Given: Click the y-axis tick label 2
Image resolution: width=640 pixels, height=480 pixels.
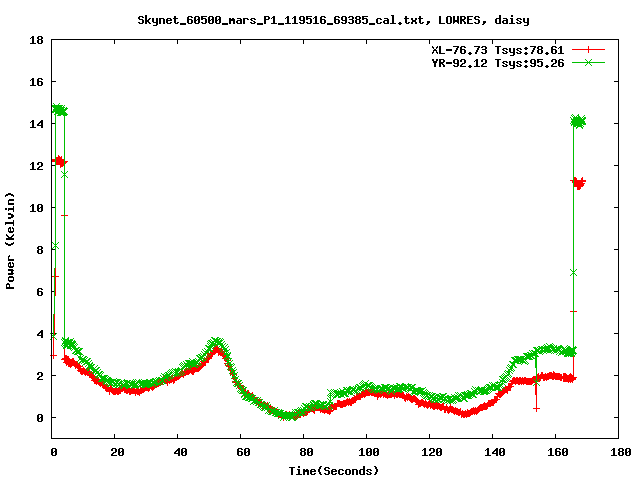Looking at the screenshot, I should [40, 376].
